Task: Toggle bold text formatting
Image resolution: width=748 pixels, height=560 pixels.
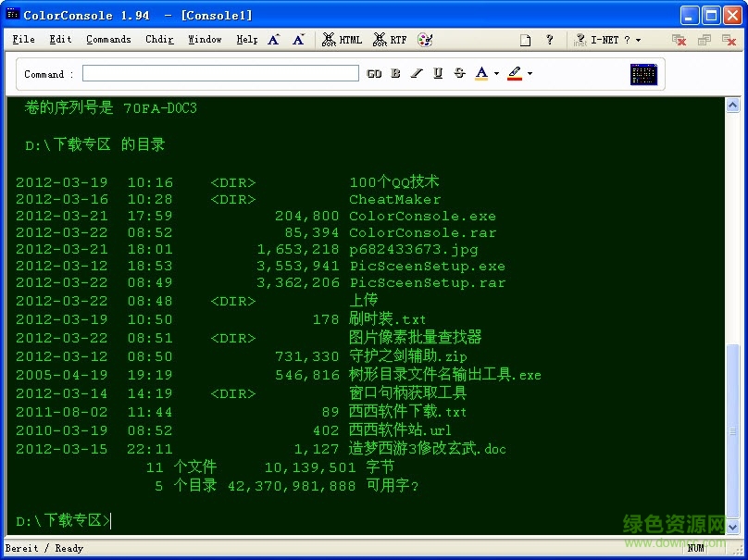Action: click(395, 72)
